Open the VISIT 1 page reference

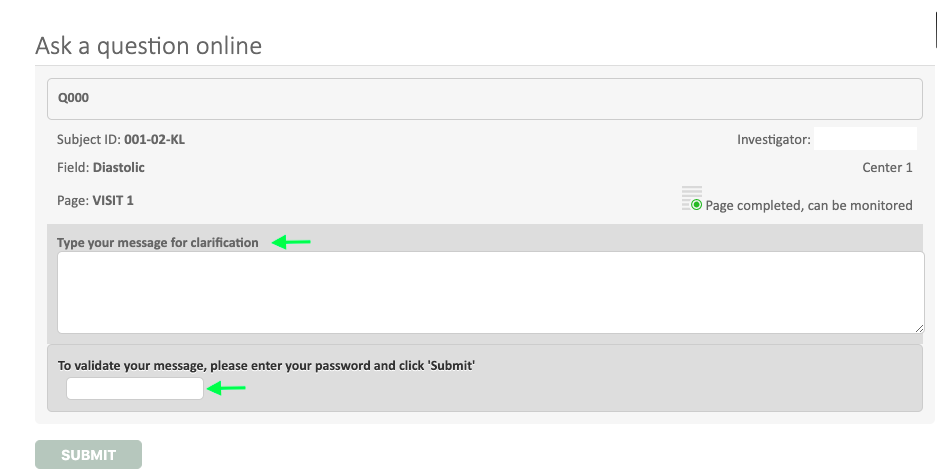[113, 200]
